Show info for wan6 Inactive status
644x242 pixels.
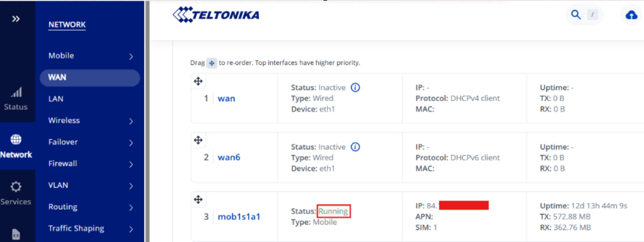(356, 147)
